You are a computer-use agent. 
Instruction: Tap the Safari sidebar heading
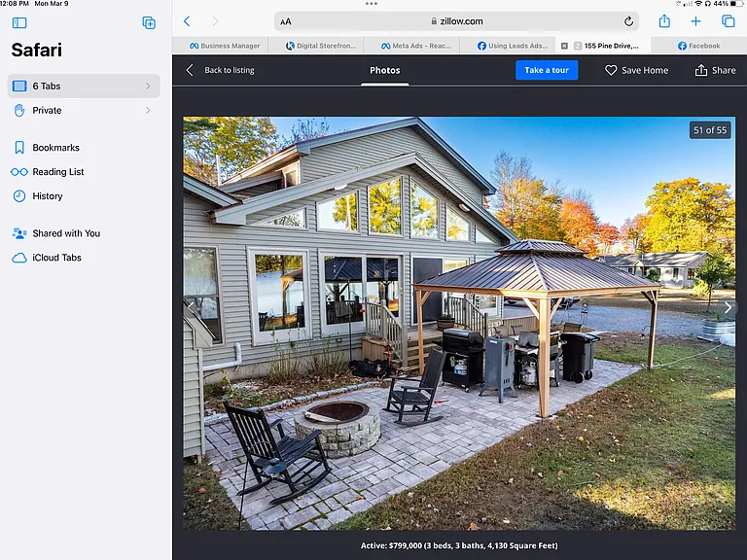(x=37, y=50)
